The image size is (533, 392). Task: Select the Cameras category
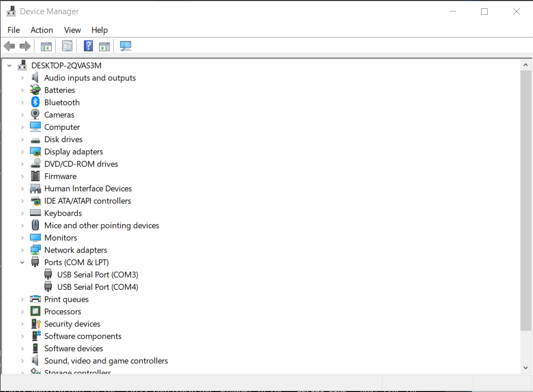pyautogui.click(x=60, y=114)
